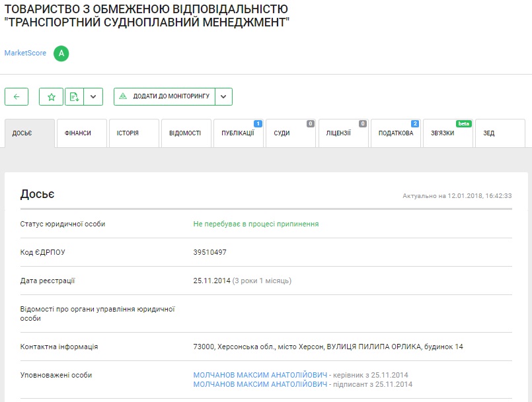Image resolution: width=532 pixels, height=402 pixels.
Task: Switch to the Досьє tab
Action: tap(29, 133)
